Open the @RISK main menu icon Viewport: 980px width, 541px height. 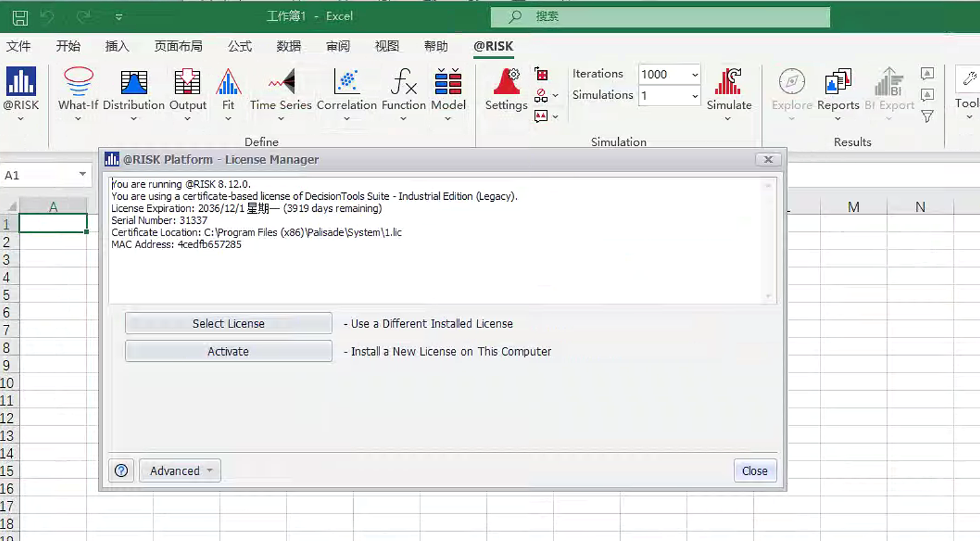click(21, 82)
